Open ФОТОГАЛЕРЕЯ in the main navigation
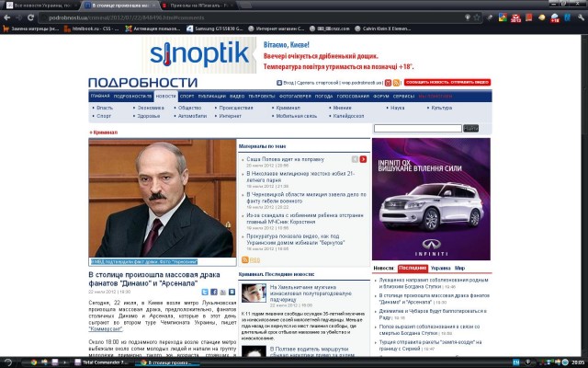 click(295, 96)
